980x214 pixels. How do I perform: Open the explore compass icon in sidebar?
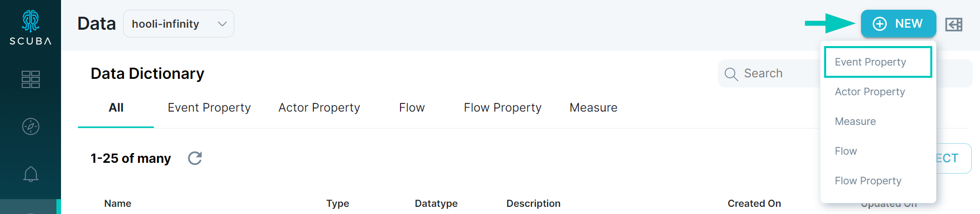pos(31,126)
